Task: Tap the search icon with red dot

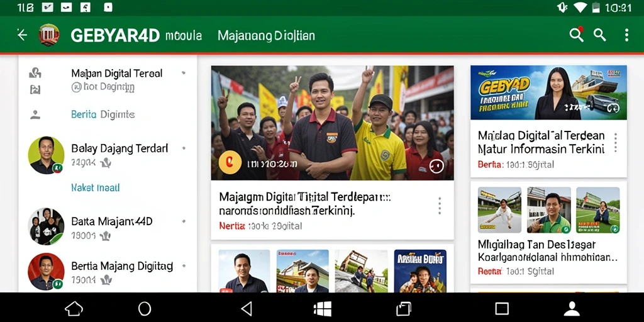Action: pyautogui.click(x=576, y=35)
